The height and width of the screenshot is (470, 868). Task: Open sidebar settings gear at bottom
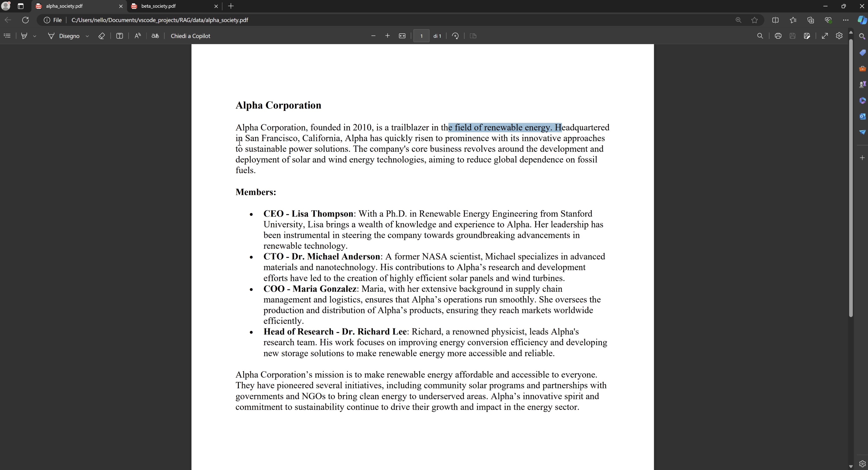click(862, 464)
